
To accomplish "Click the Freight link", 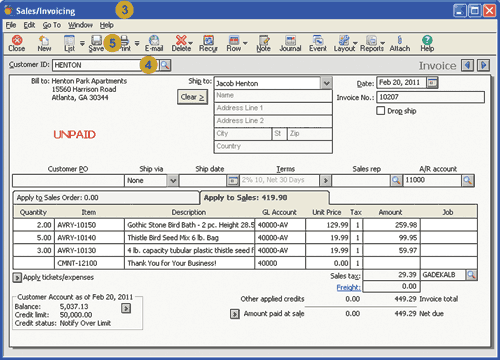I will pyautogui.click(x=348, y=287).
